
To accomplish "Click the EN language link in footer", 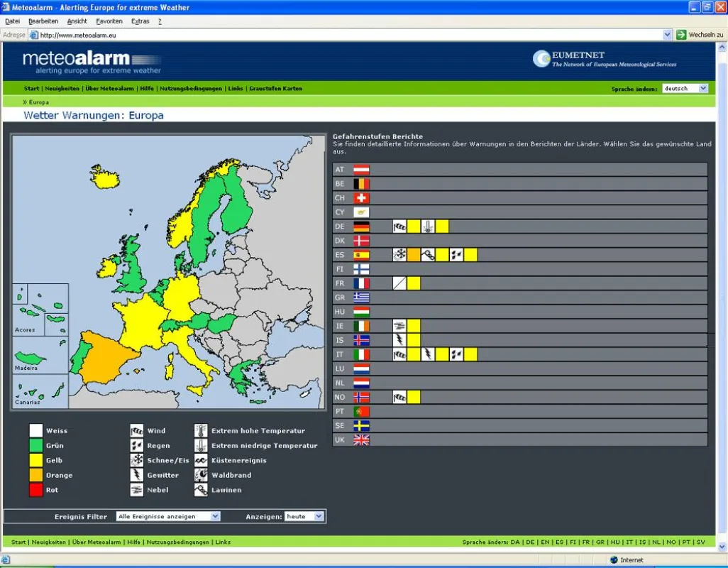I will pyautogui.click(x=545, y=542).
